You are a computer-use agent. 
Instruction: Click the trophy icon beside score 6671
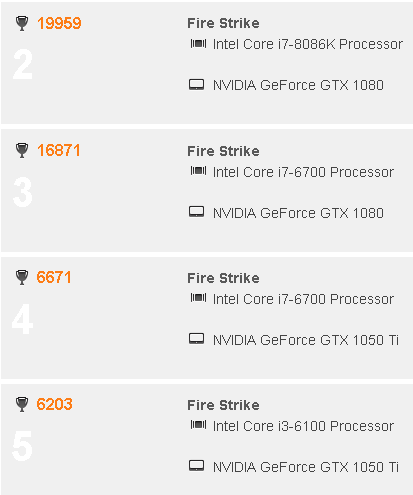(22, 278)
